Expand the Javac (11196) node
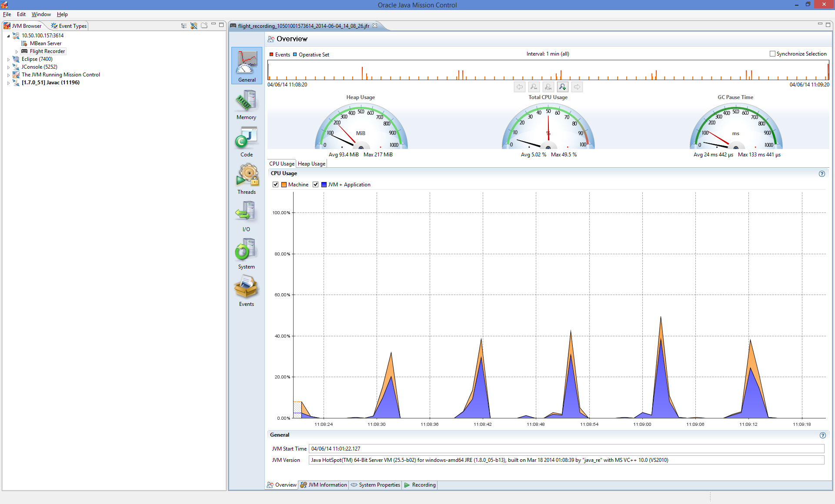Screen dimensions: 835x504 pyautogui.click(x=8, y=83)
